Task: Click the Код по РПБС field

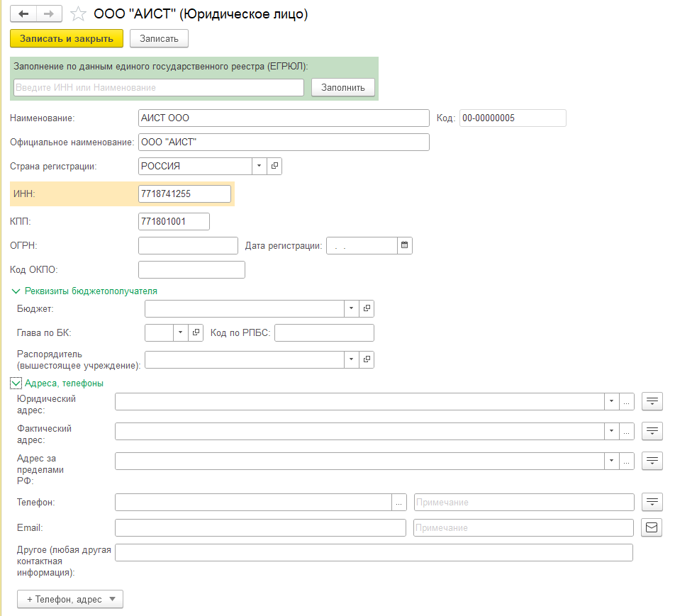Action: [x=324, y=332]
